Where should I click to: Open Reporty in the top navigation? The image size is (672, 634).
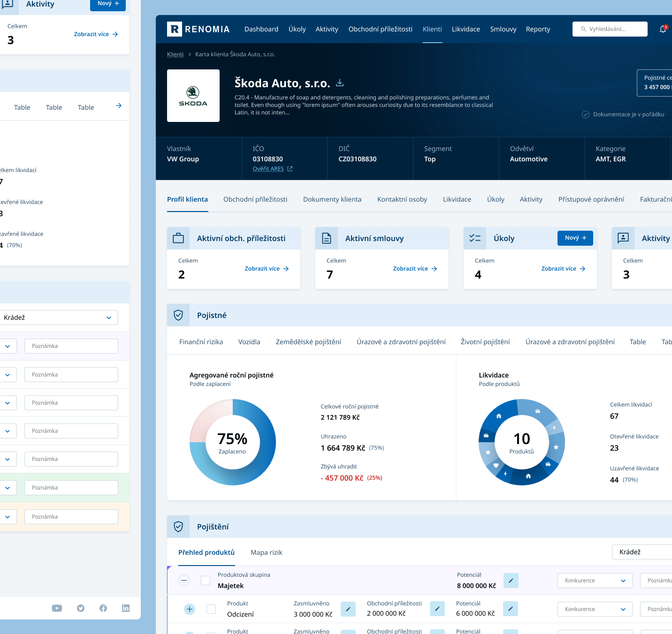pyautogui.click(x=538, y=29)
